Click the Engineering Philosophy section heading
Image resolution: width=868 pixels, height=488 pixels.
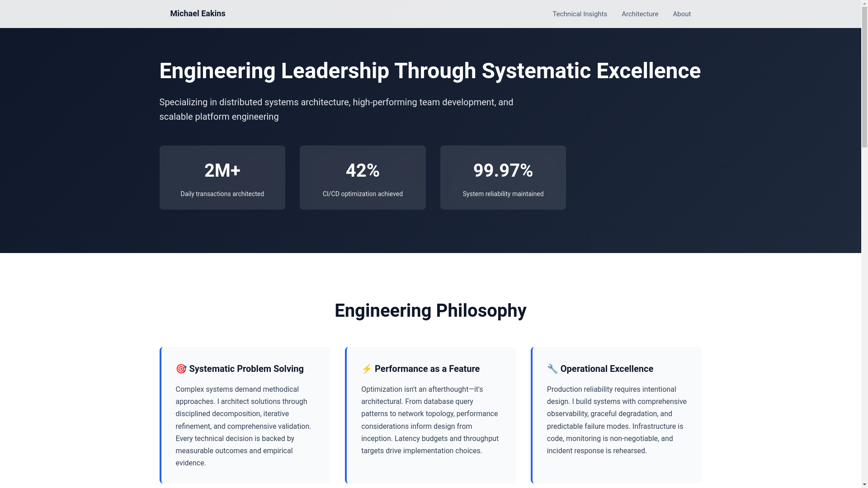(x=430, y=311)
